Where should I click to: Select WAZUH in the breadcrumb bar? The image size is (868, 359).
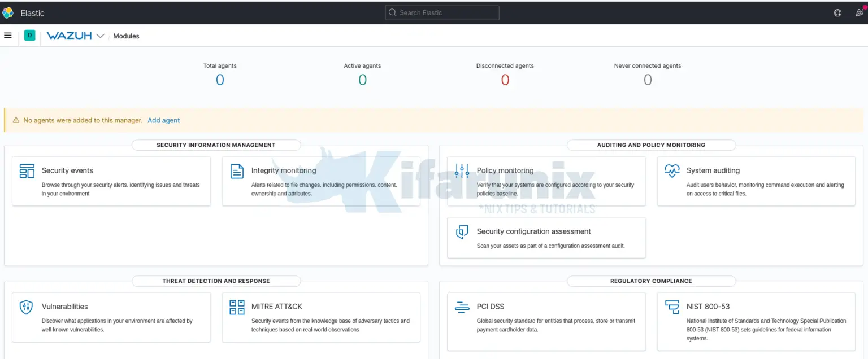tap(69, 36)
